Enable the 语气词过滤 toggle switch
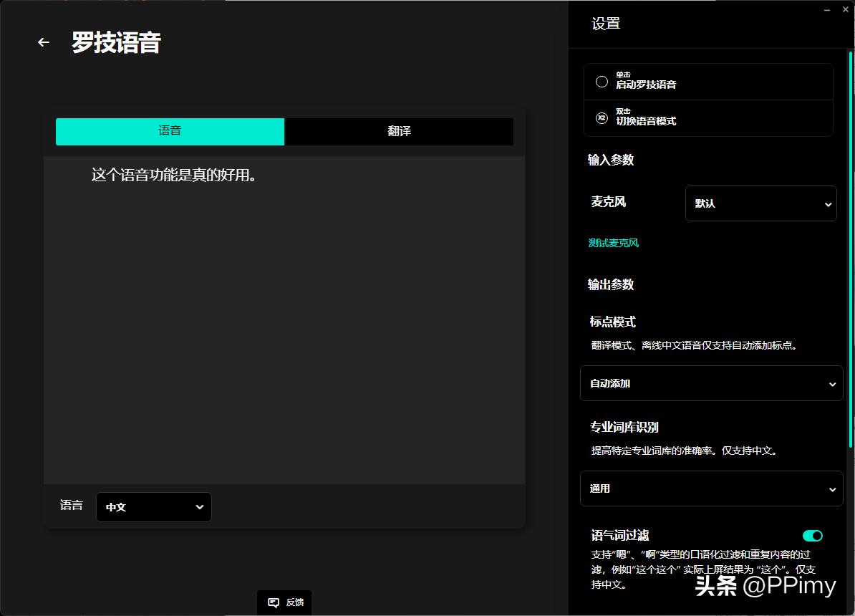This screenshot has height=616, width=855. [813, 535]
